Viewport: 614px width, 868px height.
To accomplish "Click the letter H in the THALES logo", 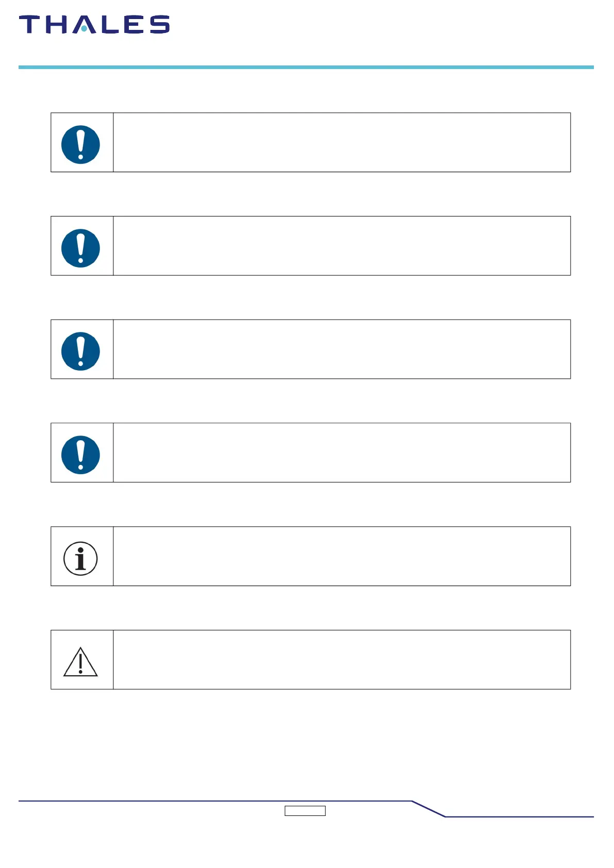I will tap(56, 25).
